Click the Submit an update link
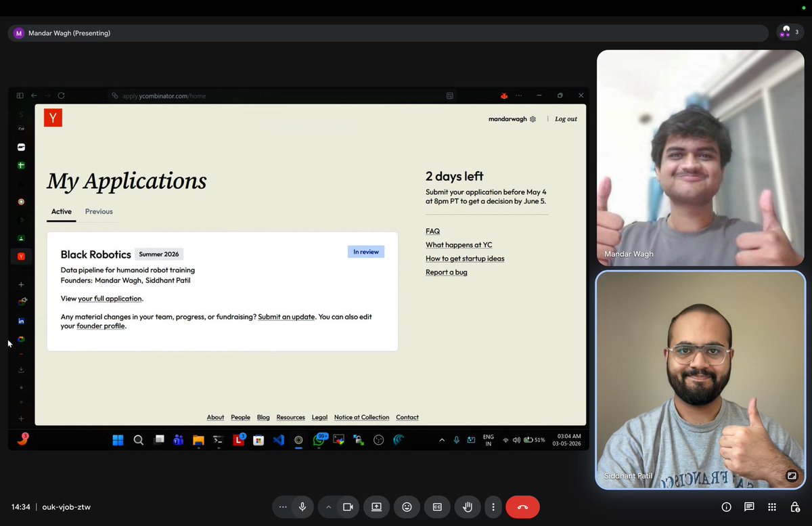The height and width of the screenshot is (526, 812). [x=286, y=317]
